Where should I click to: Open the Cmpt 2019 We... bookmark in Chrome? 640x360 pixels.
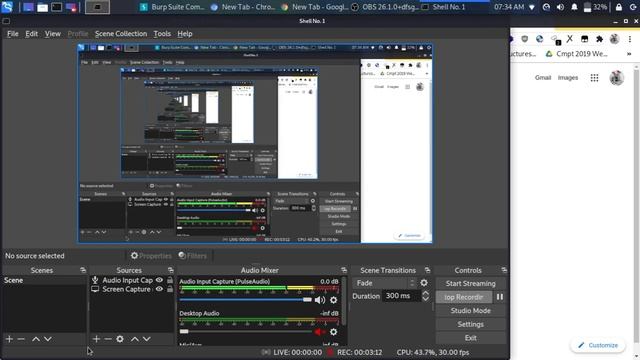tap(577, 54)
